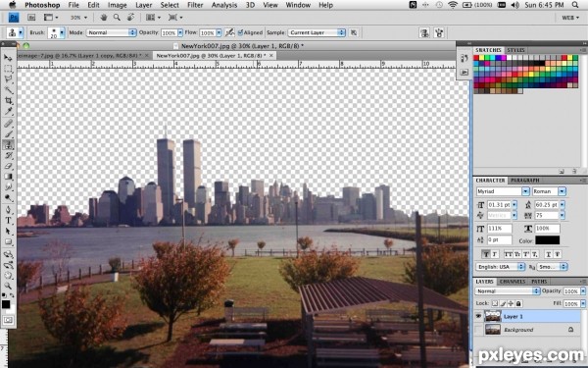Screen dimensions: 588x368
Task: Toggle lock image pixels
Action: pos(503,303)
